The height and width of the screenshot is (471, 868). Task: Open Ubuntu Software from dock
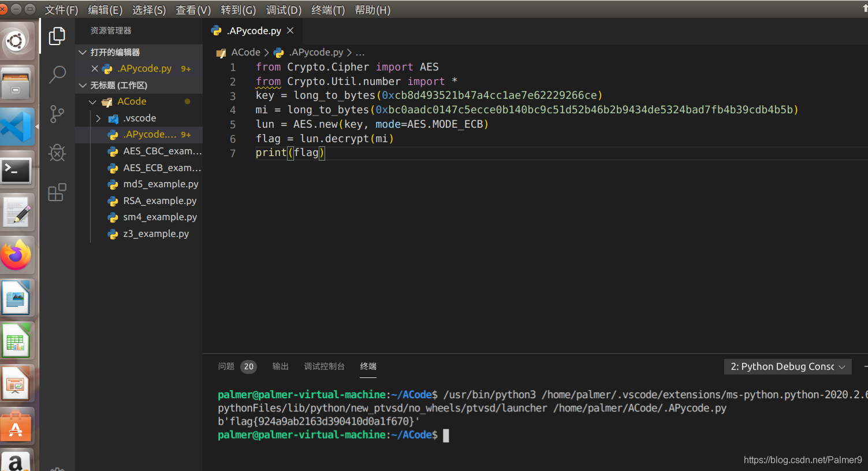click(x=16, y=427)
